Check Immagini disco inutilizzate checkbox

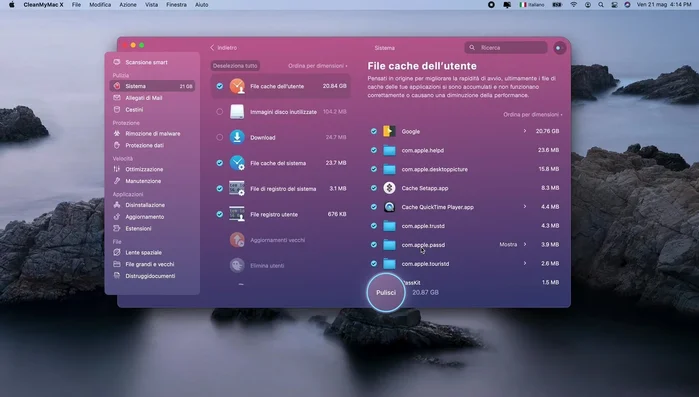coord(220,112)
